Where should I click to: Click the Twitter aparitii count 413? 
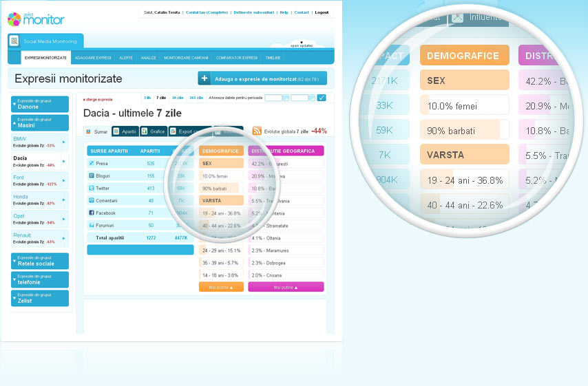pos(151,188)
